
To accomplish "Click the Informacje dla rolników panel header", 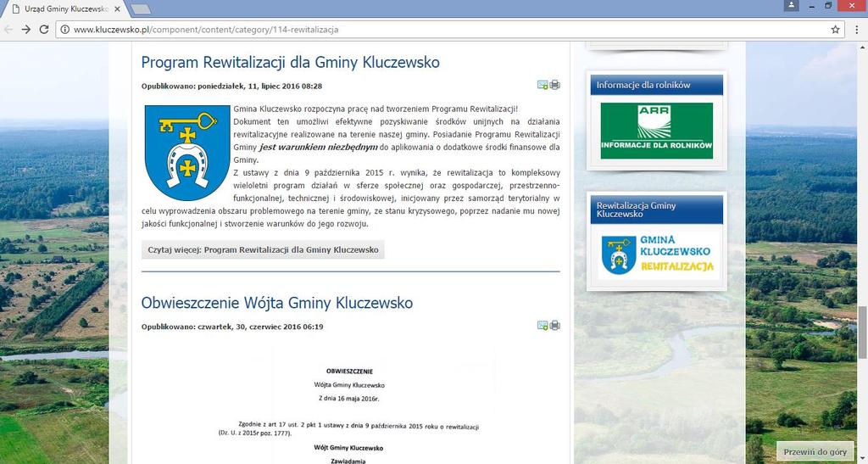I will pos(657,86).
